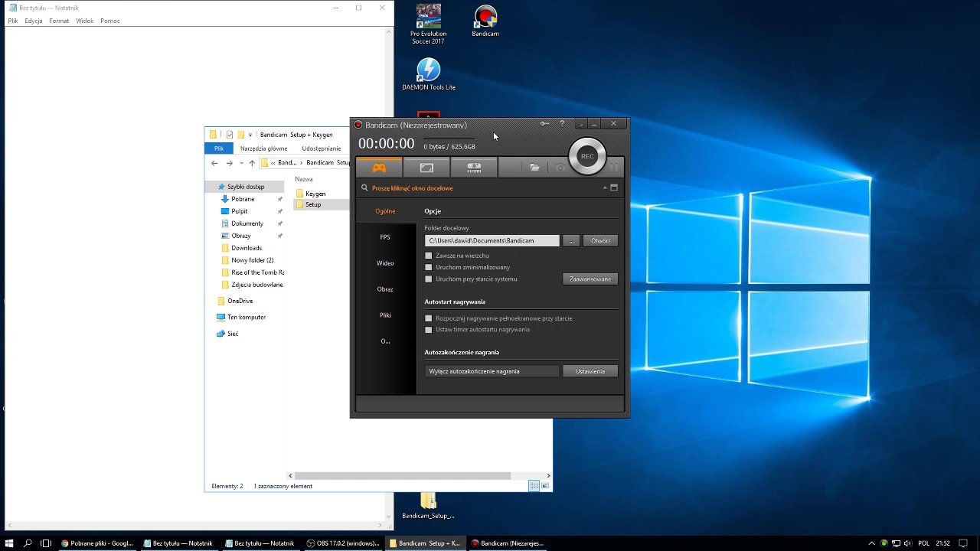This screenshot has height=551, width=980.
Task: Open Bandicam output folder icon in toolbar
Action: pos(534,168)
